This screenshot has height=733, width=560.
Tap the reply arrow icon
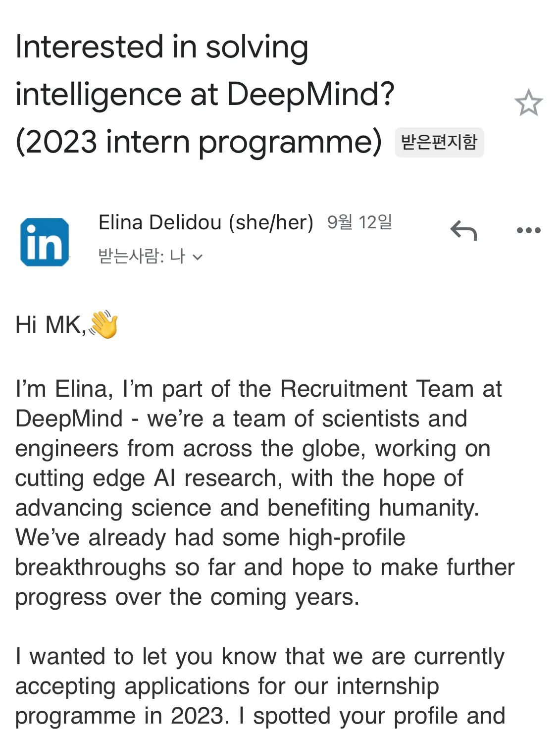click(463, 230)
